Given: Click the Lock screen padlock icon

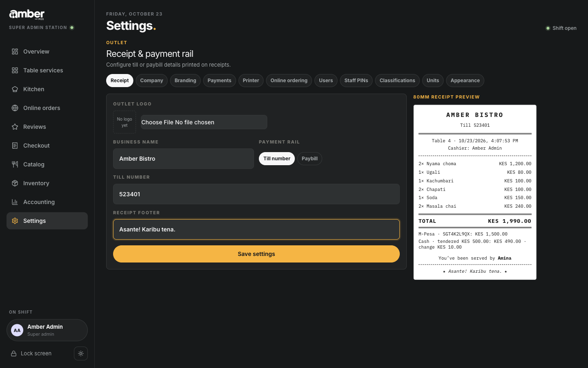Looking at the screenshot, I should coord(13,353).
